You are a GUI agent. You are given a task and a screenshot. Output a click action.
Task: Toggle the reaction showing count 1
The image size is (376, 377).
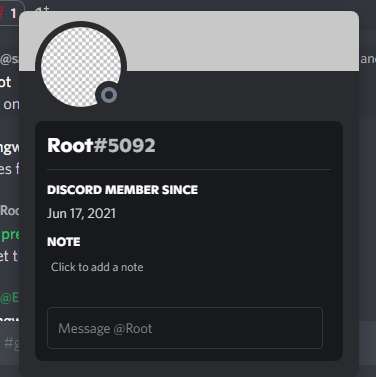point(9,13)
